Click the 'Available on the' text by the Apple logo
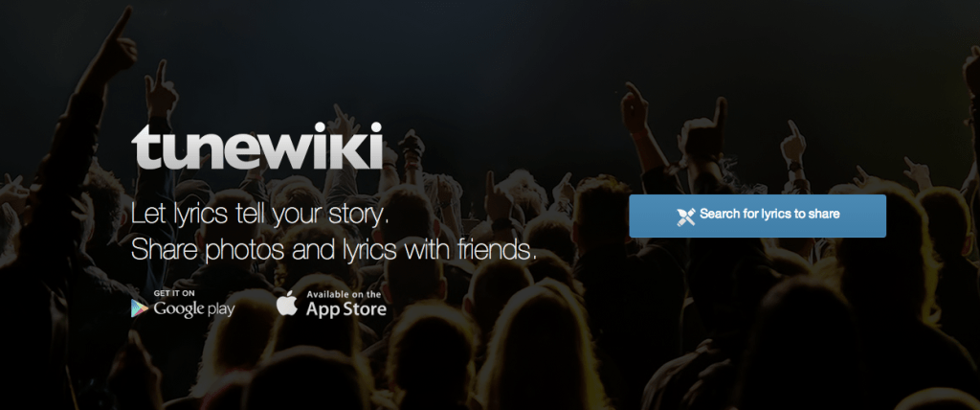The width and height of the screenshot is (980, 410). pos(344,293)
